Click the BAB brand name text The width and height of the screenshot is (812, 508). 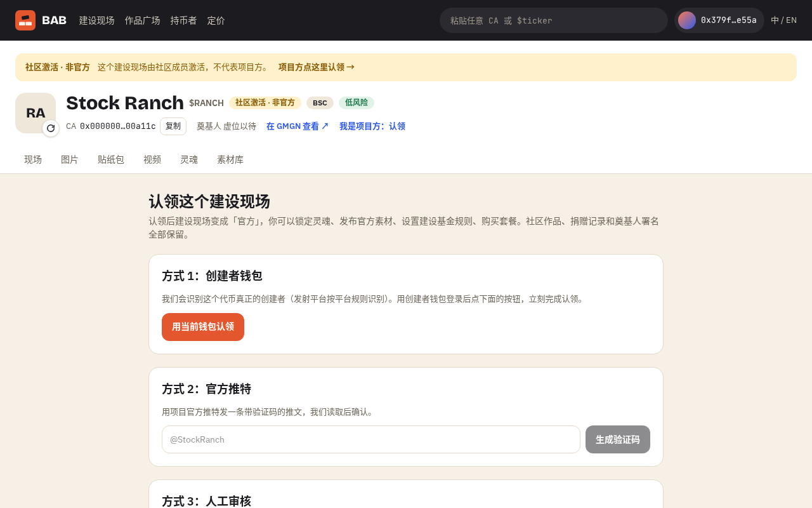[x=54, y=20]
